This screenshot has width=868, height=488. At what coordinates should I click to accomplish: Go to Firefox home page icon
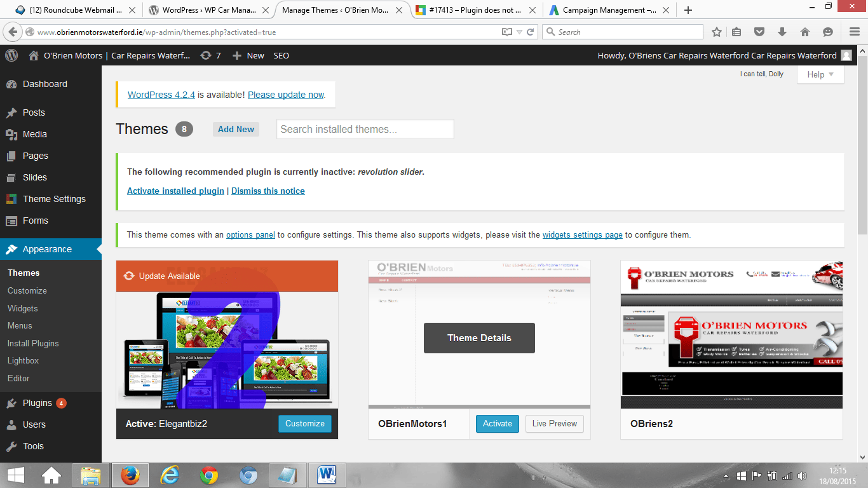804,32
